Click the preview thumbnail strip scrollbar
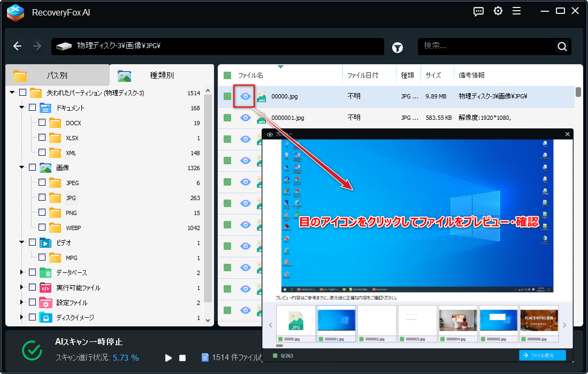 280,346
